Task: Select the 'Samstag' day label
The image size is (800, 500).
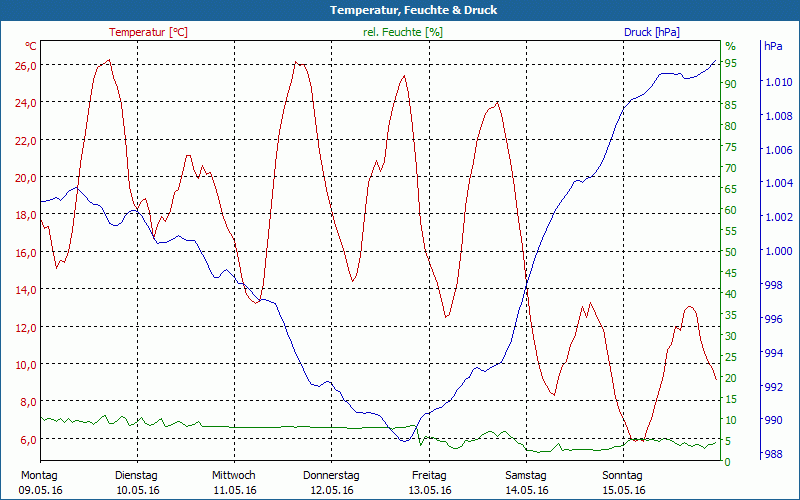Action: click(526, 475)
